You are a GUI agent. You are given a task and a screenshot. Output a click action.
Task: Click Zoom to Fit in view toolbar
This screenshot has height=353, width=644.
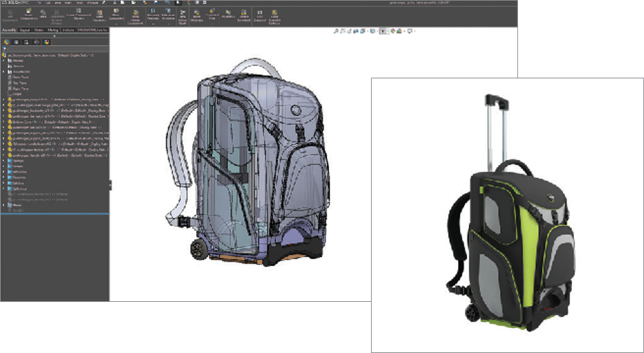336,31
